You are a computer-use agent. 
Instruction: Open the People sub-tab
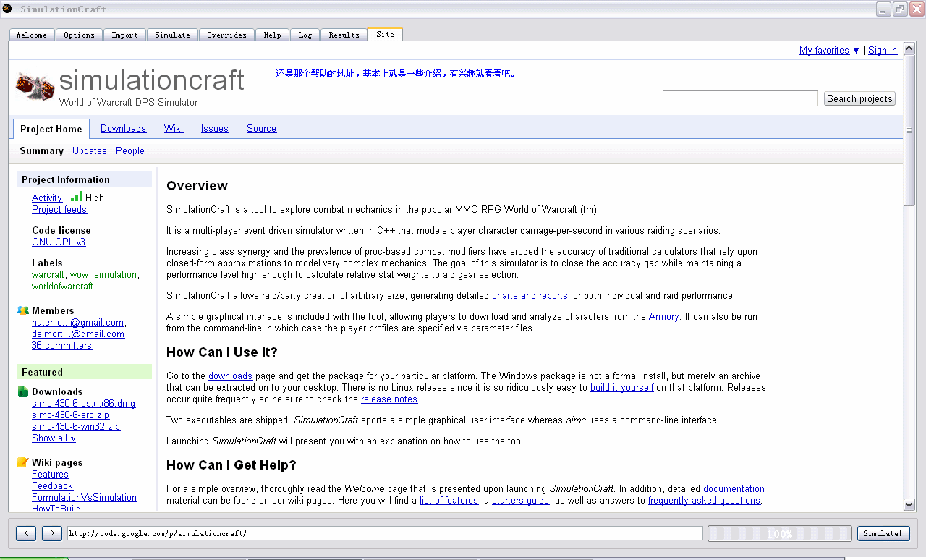click(x=130, y=150)
